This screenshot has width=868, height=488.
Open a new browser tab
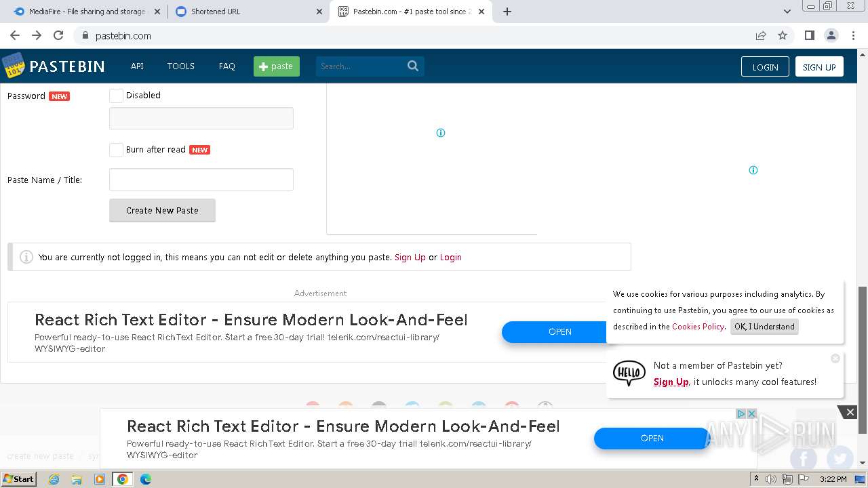pos(507,12)
